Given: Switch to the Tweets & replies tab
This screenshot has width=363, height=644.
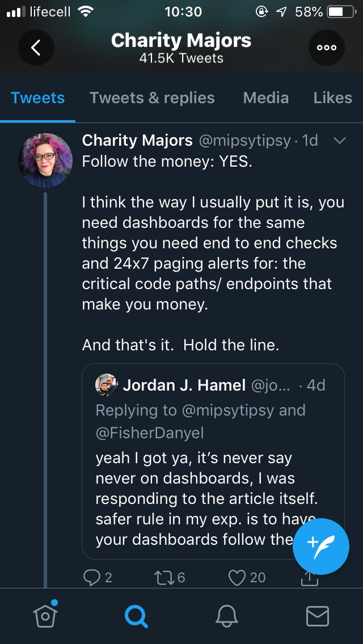Looking at the screenshot, I should [152, 98].
